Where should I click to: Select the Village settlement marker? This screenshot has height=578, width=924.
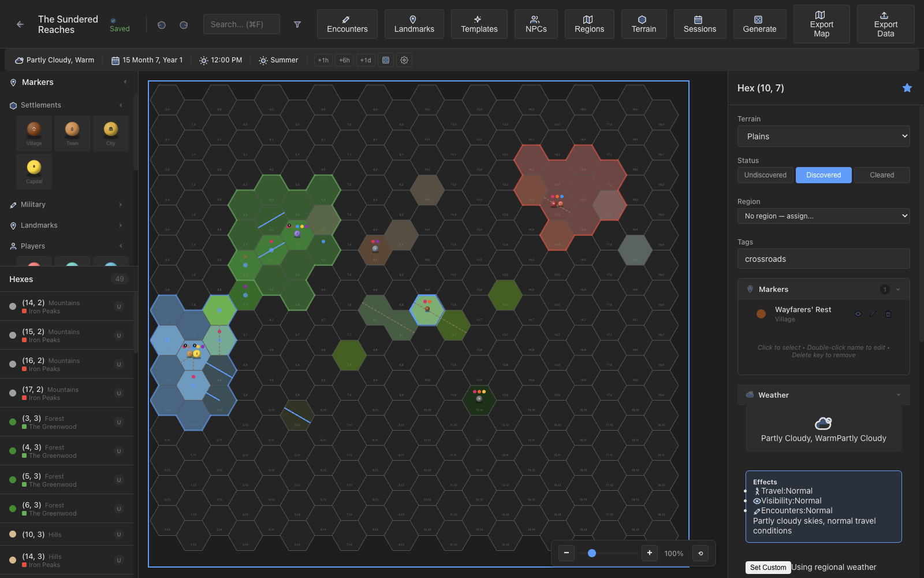[34, 133]
